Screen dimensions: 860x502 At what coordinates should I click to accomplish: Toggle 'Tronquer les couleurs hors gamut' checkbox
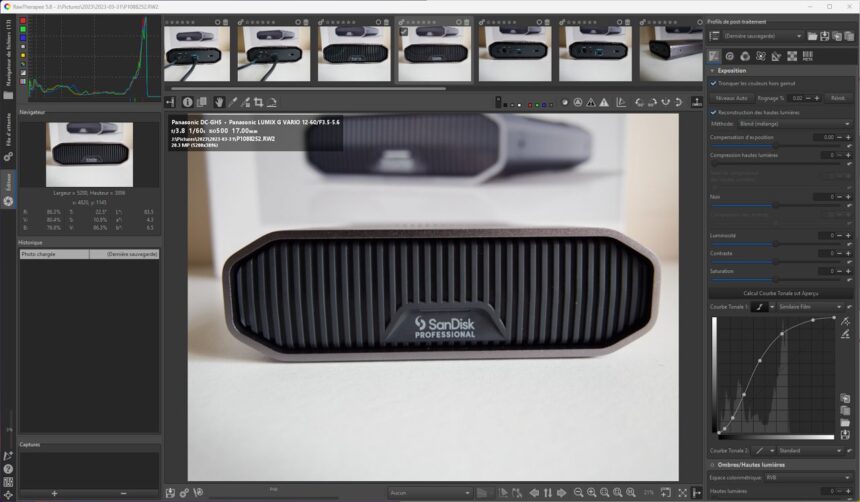714,83
